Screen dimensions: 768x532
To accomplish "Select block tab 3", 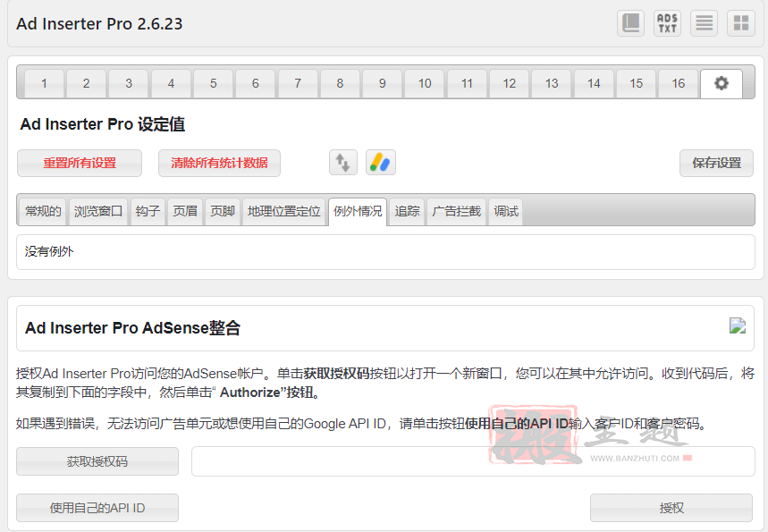I will [129, 84].
